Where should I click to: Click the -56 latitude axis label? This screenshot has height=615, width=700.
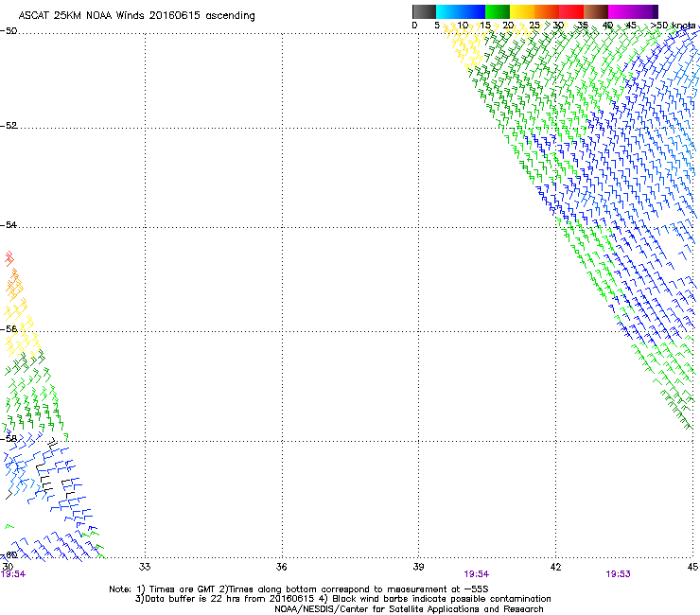(x=9, y=328)
